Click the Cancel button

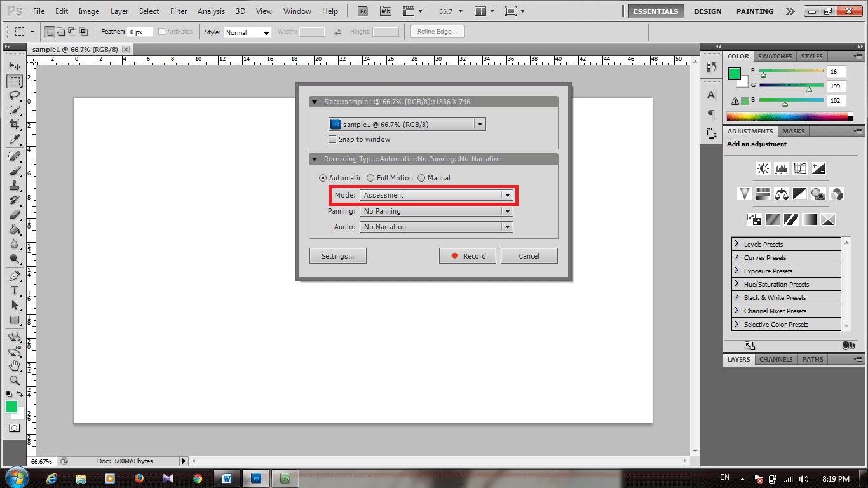[x=529, y=256]
